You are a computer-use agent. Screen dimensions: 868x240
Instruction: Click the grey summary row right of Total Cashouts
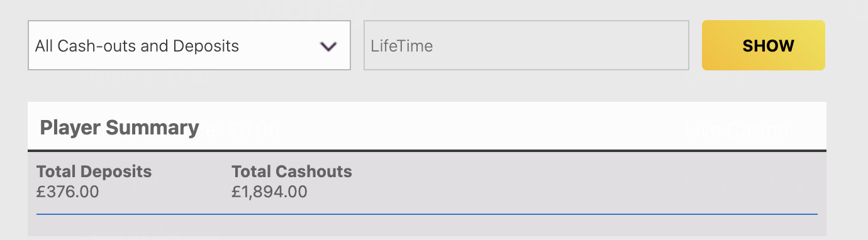[x=585, y=182]
